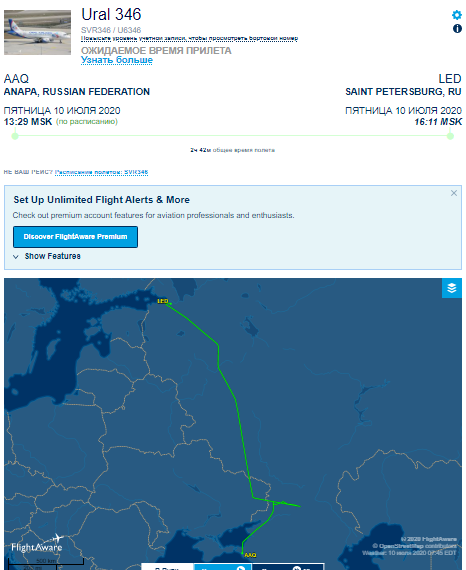Open the Узнать больше link
Image resolution: width=466 pixels, height=570 pixels.
(x=117, y=60)
